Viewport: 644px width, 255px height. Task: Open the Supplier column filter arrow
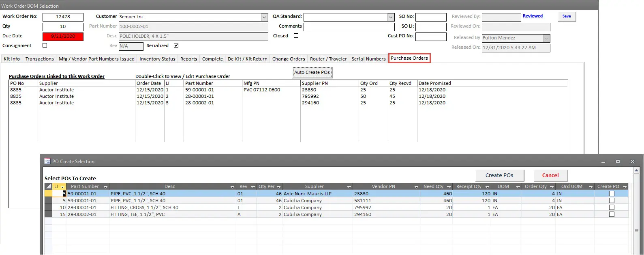point(349,187)
